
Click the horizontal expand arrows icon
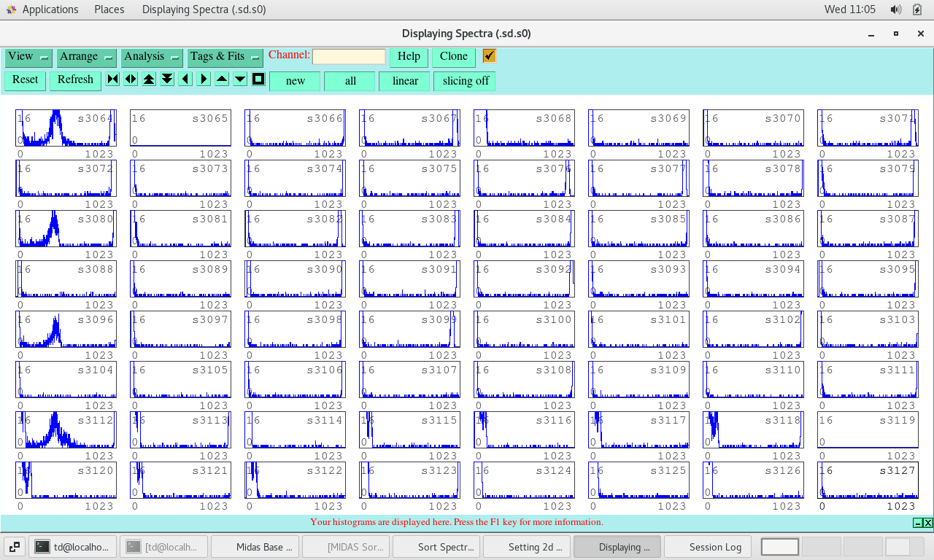click(131, 79)
